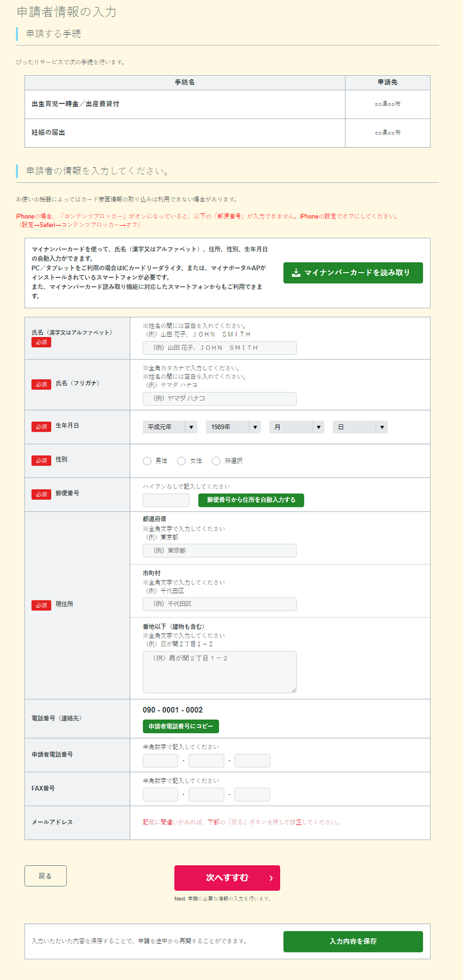Click the 妊娠の届出 table cell
This screenshot has height=980, width=463.
pos(185,133)
